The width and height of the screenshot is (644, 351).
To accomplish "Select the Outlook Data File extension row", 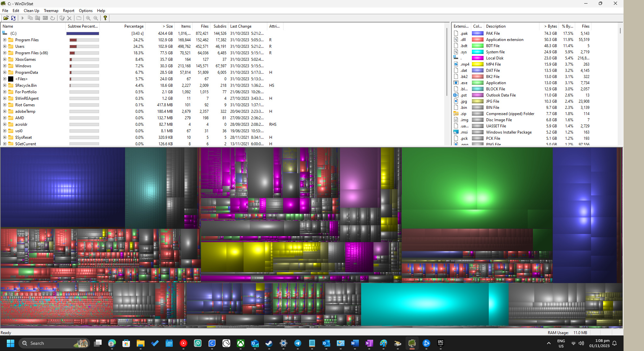I will (522, 95).
